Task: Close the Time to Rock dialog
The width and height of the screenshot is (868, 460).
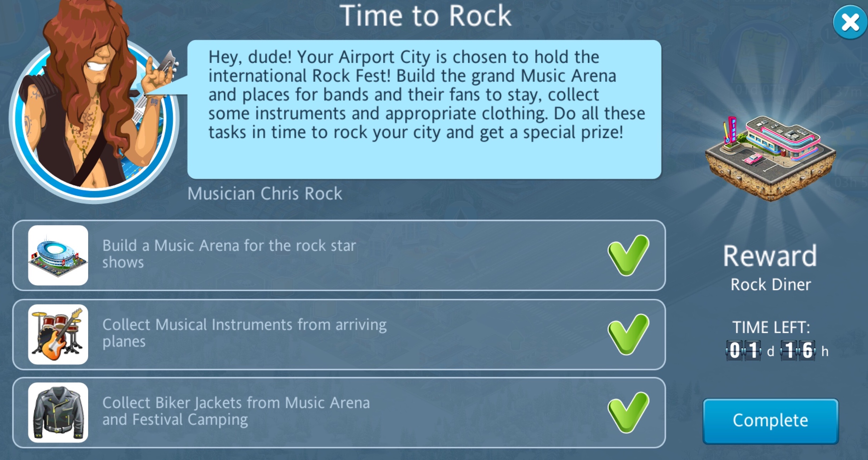Action: [850, 22]
